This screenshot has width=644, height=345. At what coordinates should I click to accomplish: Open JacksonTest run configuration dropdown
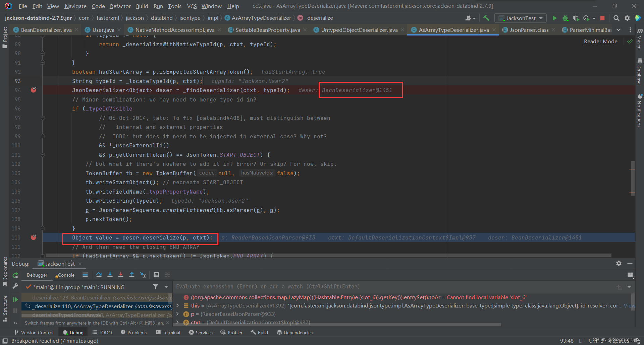pos(521,18)
